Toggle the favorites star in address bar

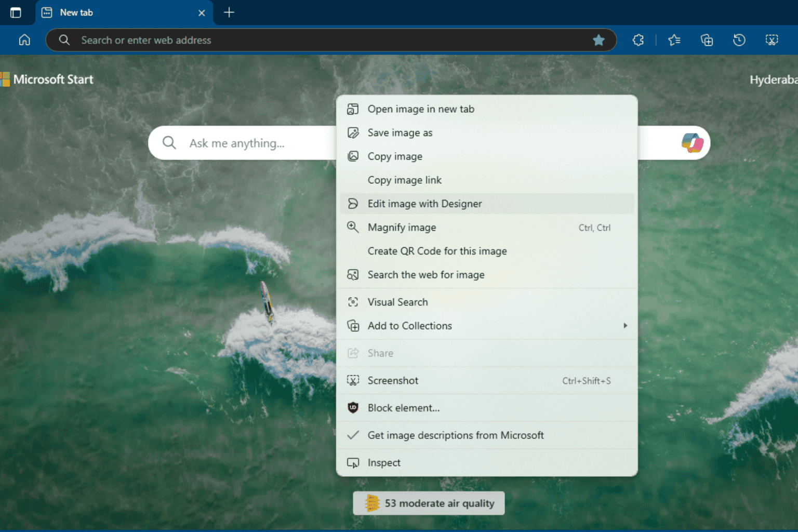[598, 40]
